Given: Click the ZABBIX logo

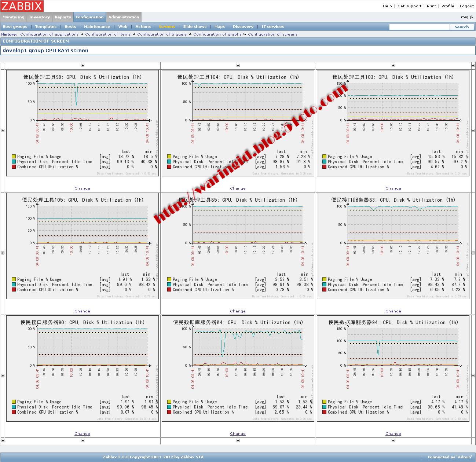Looking at the screenshot, I should click(x=22, y=6).
